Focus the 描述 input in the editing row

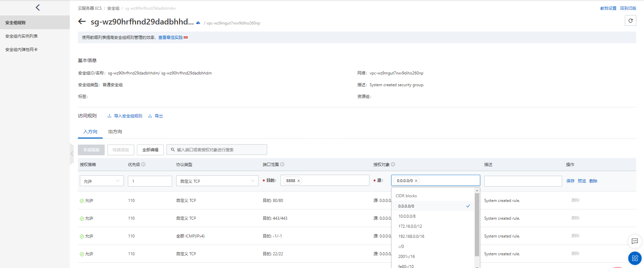point(523,181)
